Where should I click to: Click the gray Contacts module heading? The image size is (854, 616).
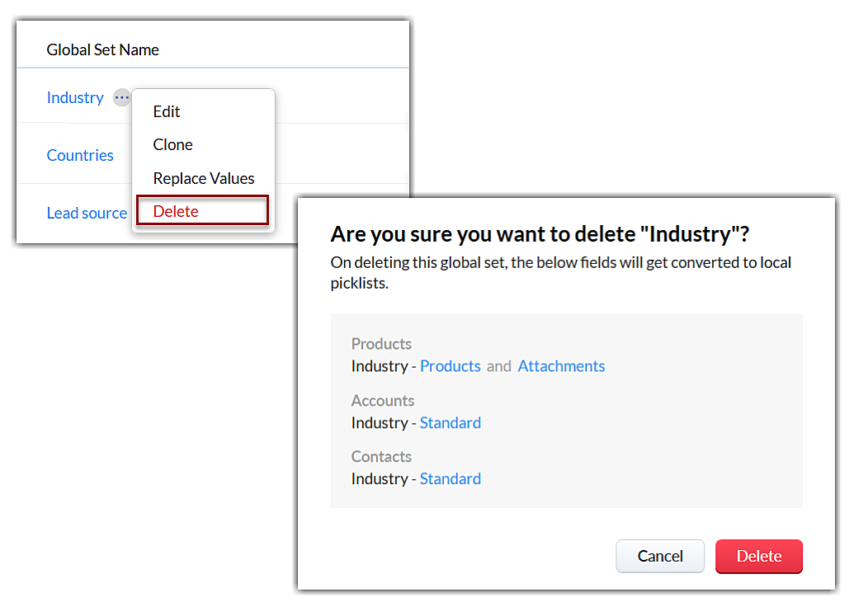pyautogui.click(x=381, y=457)
